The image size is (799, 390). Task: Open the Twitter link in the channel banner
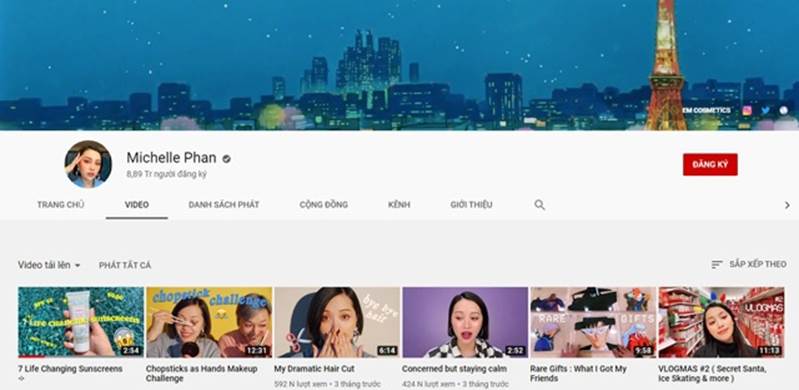[765, 110]
